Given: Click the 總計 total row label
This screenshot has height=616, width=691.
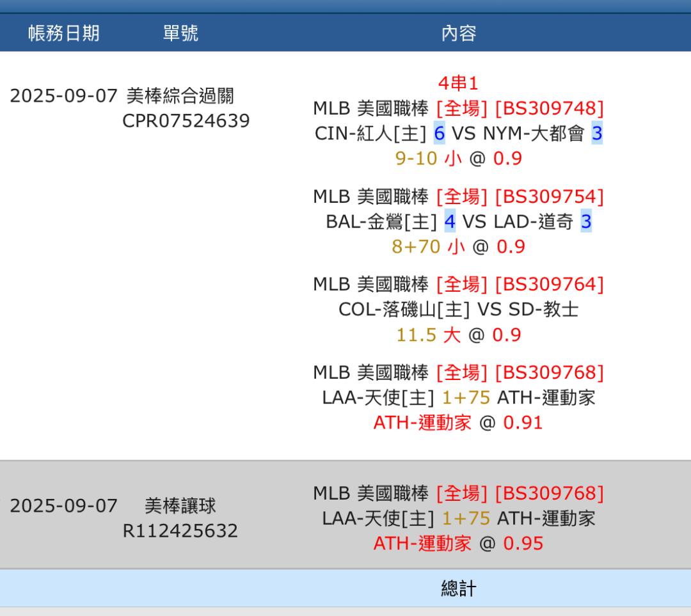Looking at the screenshot, I should tap(459, 588).
